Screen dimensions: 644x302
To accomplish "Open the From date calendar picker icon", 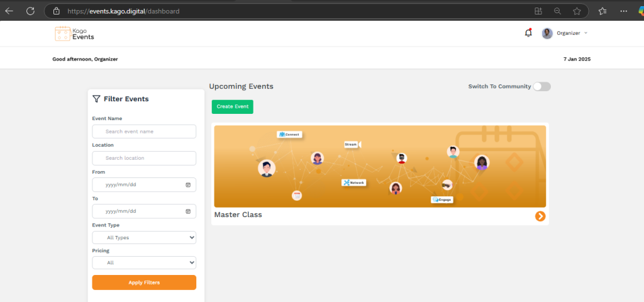I will (188, 185).
